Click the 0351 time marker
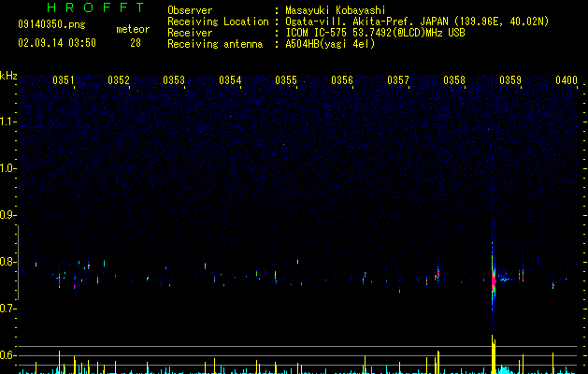The width and height of the screenshot is (588, 374). 63,80
